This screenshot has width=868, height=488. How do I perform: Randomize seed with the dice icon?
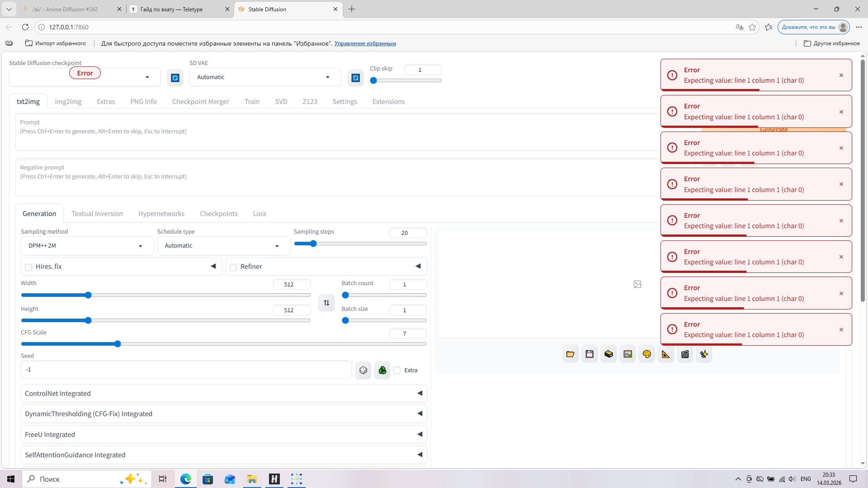(363, 371)
